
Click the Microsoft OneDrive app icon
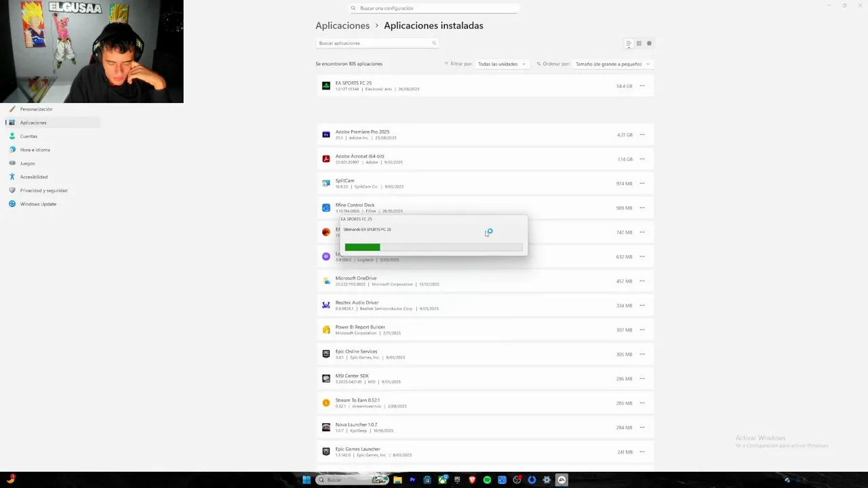[326, 281]
